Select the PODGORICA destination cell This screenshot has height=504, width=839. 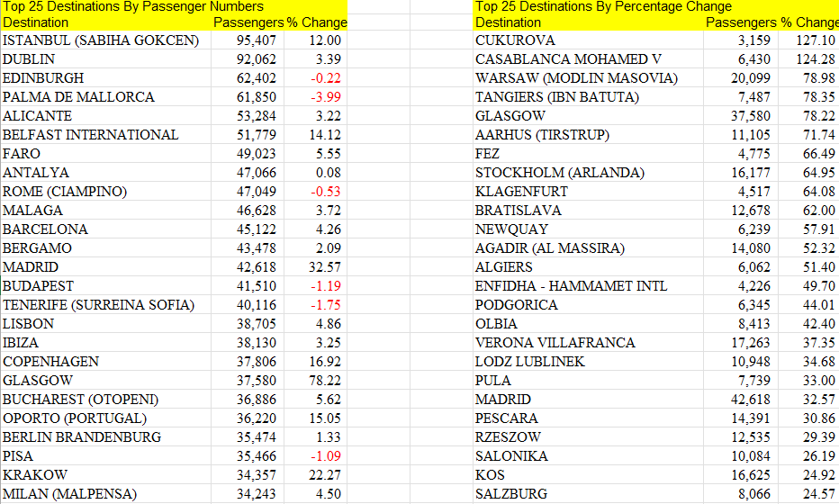[x=588, y=305]
